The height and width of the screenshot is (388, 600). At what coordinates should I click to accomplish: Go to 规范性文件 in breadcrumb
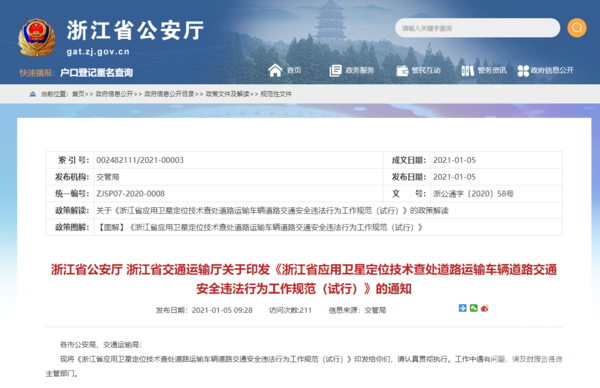tap(276, 94)
